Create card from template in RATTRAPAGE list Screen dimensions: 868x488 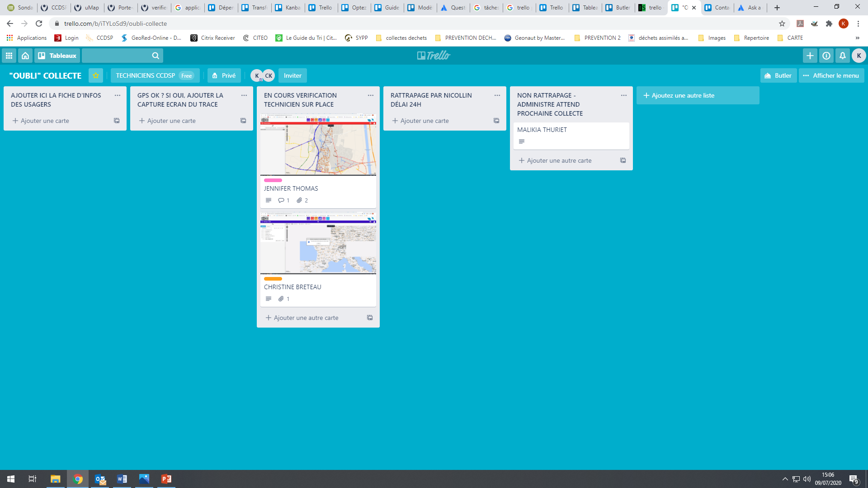tap(496, 121)
